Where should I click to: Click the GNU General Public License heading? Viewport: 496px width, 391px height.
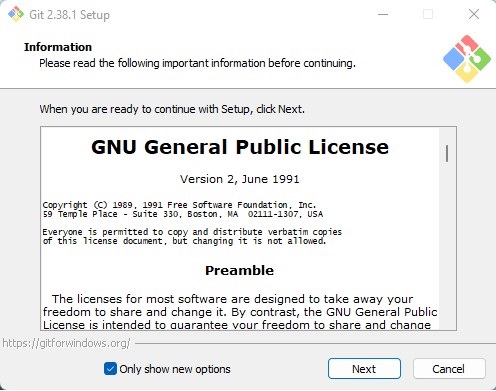pos(240,147)
